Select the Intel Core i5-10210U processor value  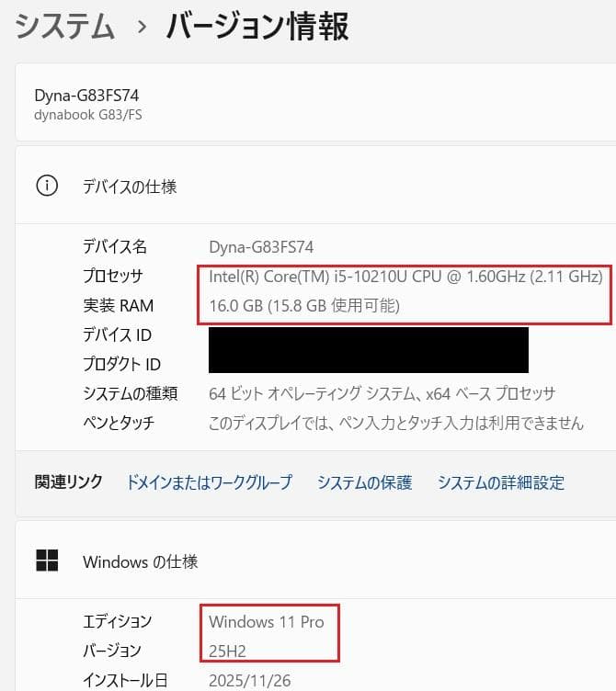click(x=405, y=277)
